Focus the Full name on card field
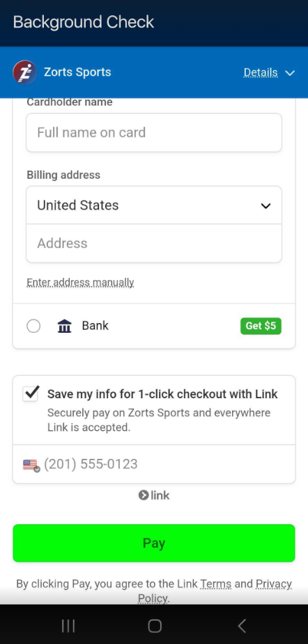This screenshot has height=644, width=308. point(154,133)
